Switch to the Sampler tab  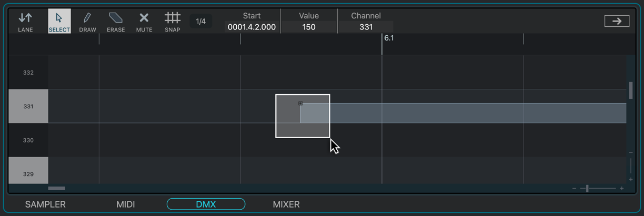[x=45, y=204]
